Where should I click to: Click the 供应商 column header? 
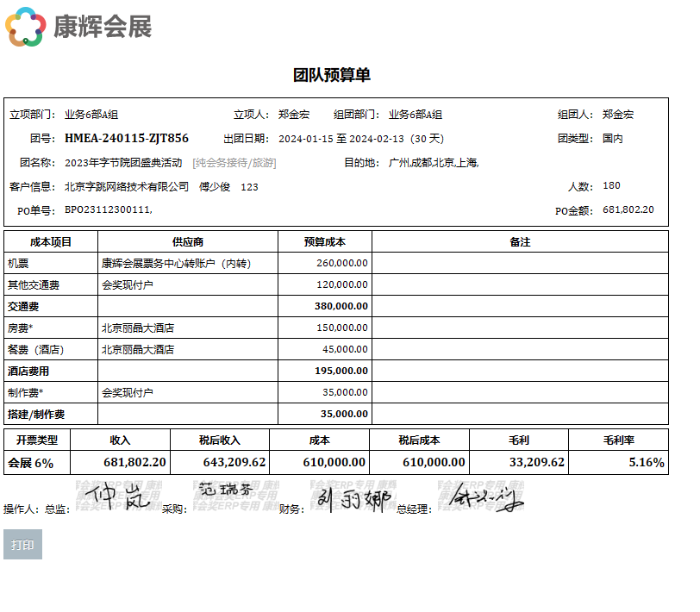pyautogui.click(x=187, y=242)
